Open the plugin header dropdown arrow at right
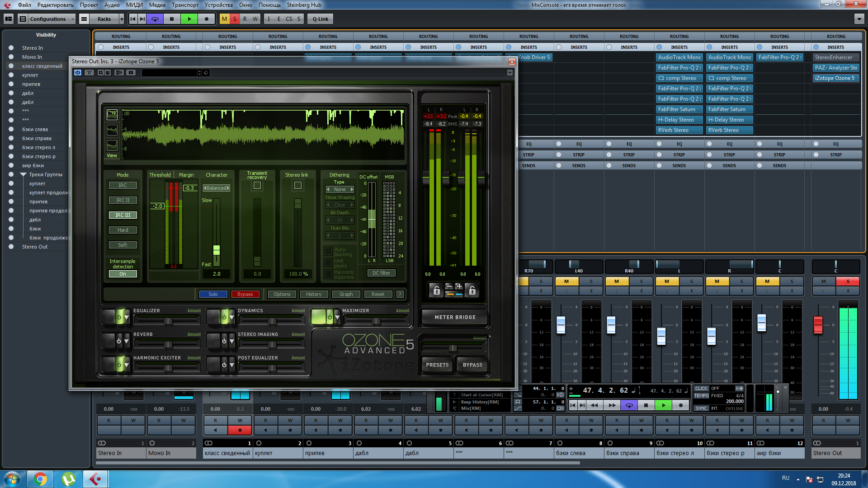868x488 pixels. pyautogui.click(x=510, y=73)
